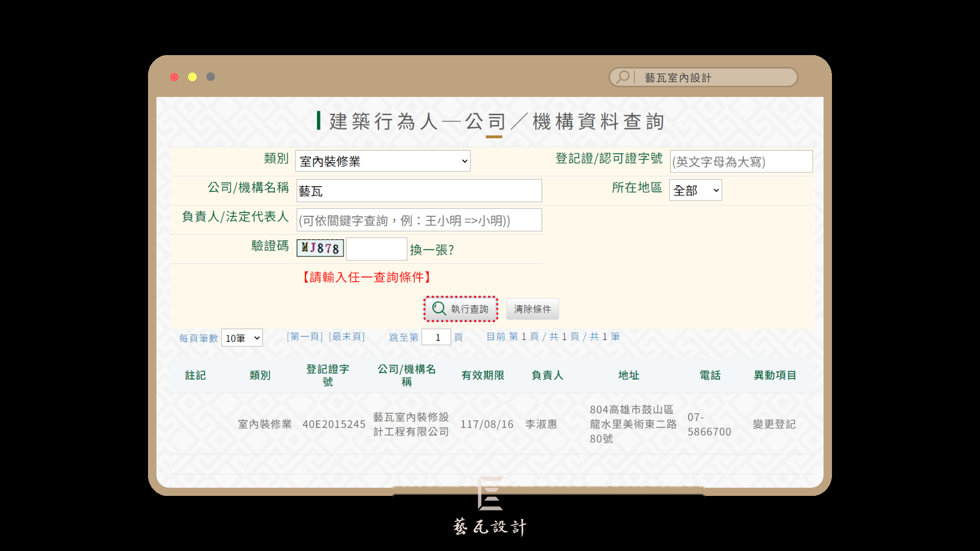Click the yellow window dot
The image size is (980, 551).
point(192,77)
